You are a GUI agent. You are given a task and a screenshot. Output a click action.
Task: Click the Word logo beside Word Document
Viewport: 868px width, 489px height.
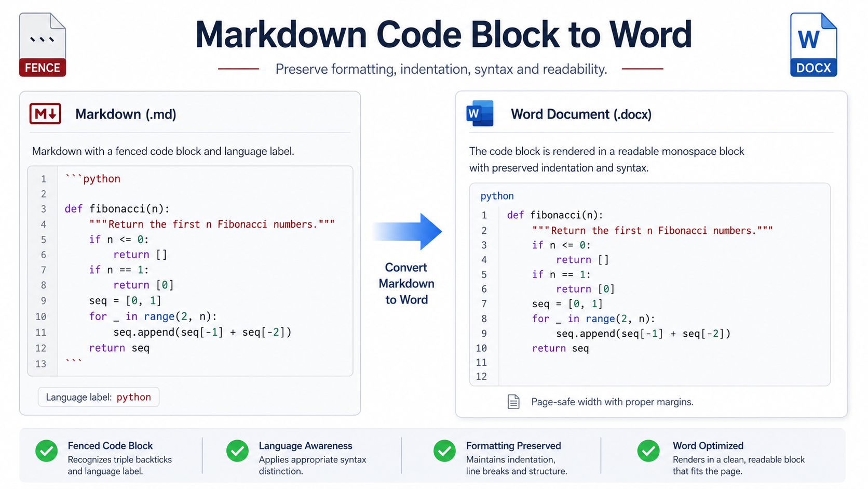point(480,113)
